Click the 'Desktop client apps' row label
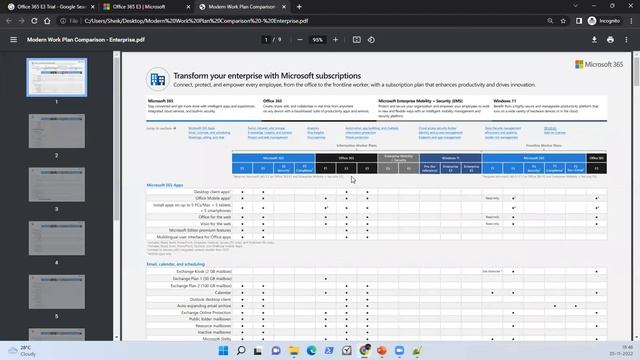This screenshot has width=640, height=360. coord(211,191)
